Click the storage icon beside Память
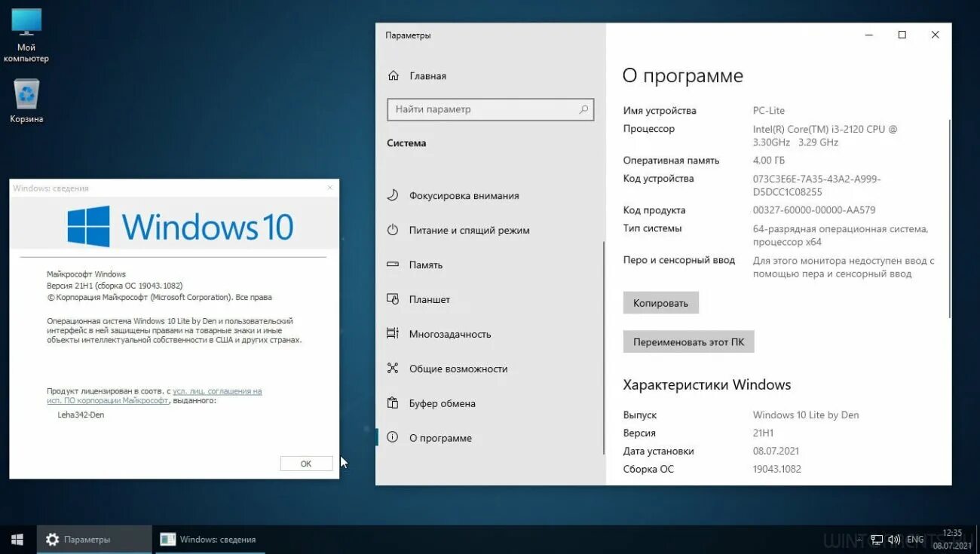Screen dimensions: 980x554 pyautogui.click(x=393, y=265)
